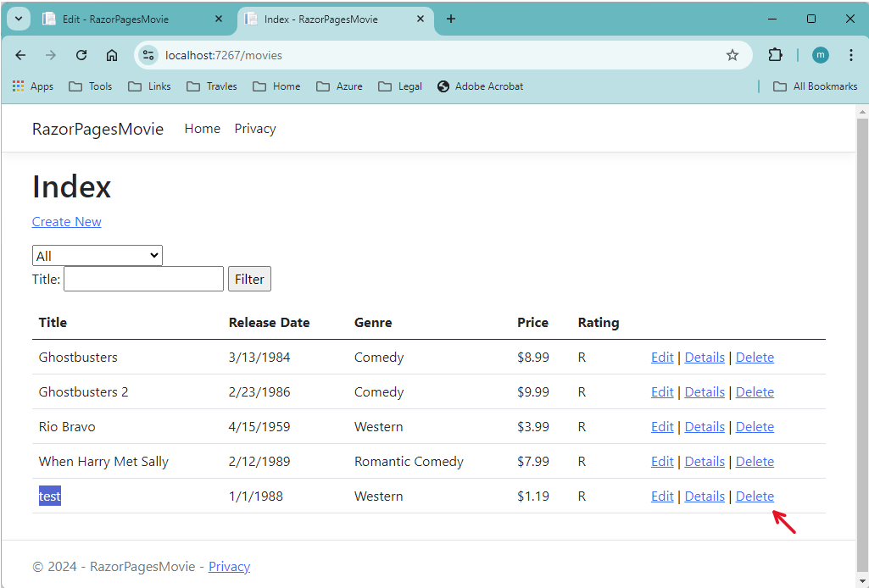Open the Privacy nav menu item
The width and height of the screenshot is (869, 588).
255,129
